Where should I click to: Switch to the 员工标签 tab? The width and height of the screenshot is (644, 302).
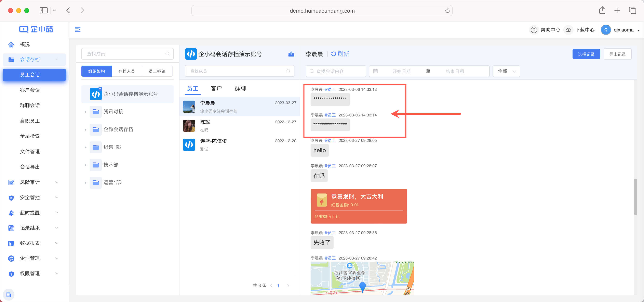pos(157,71)
